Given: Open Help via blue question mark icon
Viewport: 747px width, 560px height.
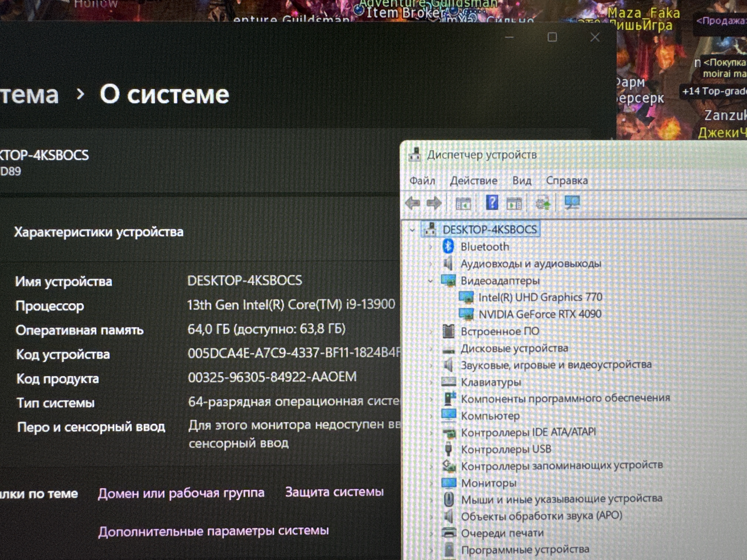Looking at the screenshot, I should pyautogui.click(x=492, y=203).
